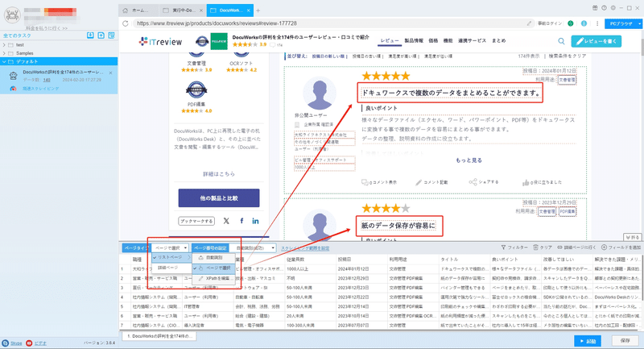
Task: Click the user avatar icon
Action: point(12,15)
